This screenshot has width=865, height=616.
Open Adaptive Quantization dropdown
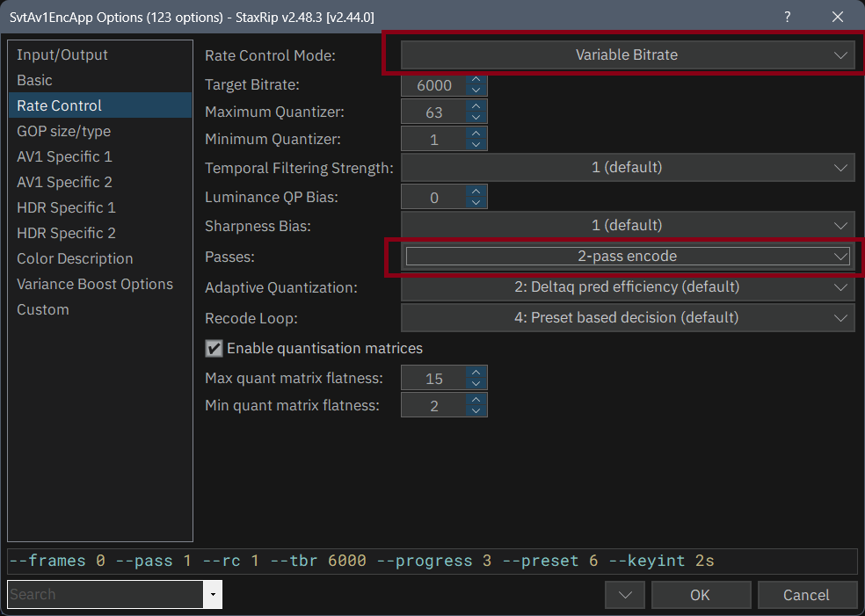click(x=628, y=286)
